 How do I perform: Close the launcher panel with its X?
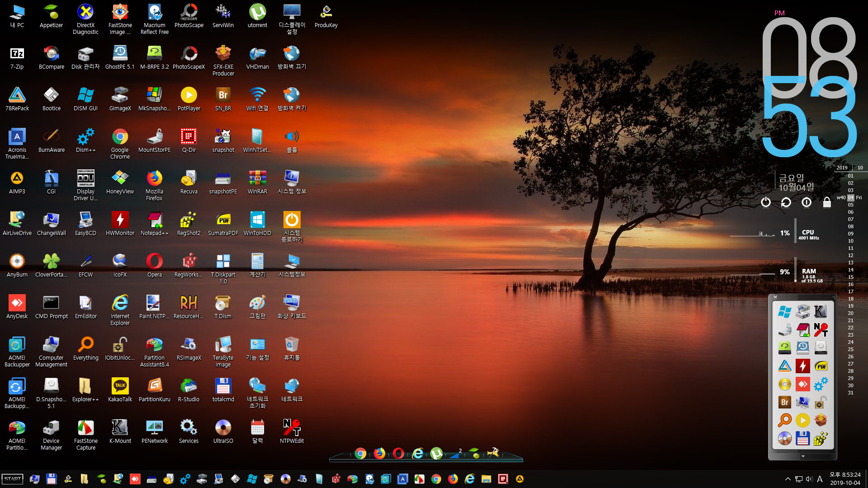(775, 297)
